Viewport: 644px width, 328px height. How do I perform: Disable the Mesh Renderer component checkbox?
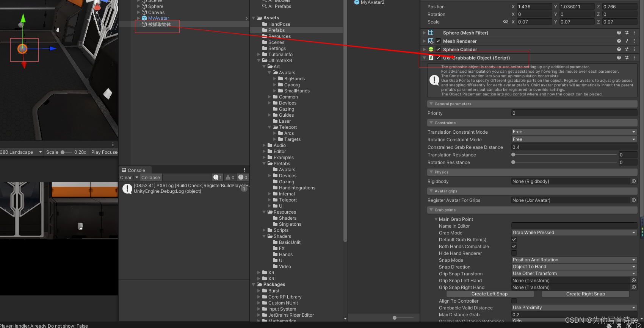438,41
